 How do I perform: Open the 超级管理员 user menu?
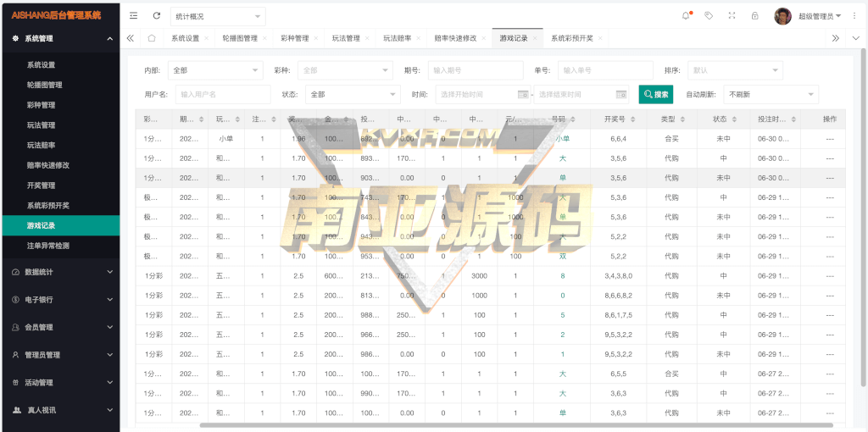(x=820, y=16)
